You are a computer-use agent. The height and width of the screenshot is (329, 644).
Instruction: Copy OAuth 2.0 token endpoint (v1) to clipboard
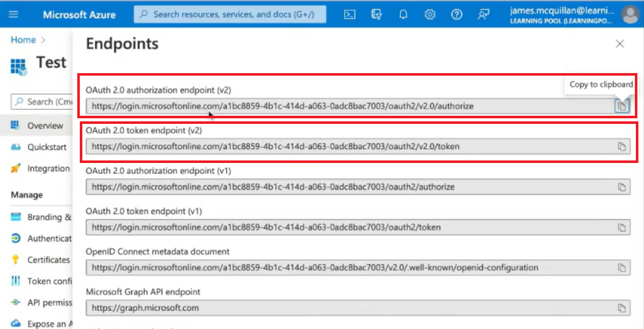click(x=622, y=227)
